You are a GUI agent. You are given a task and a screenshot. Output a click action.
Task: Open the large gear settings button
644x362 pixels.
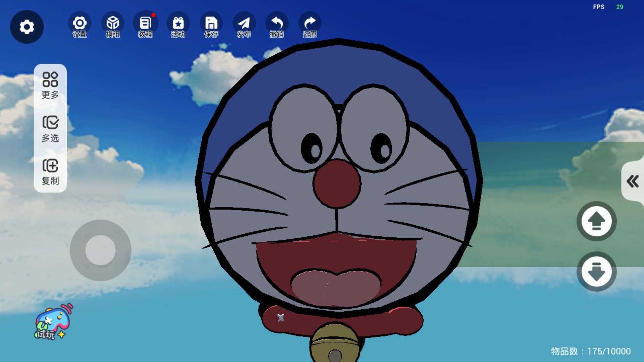click(27, 27)
